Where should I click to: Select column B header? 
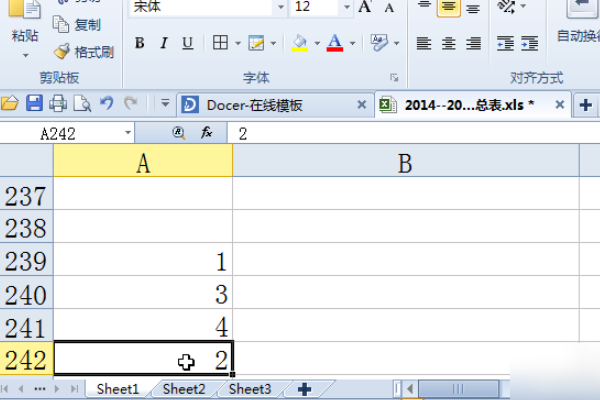[406, 161]
